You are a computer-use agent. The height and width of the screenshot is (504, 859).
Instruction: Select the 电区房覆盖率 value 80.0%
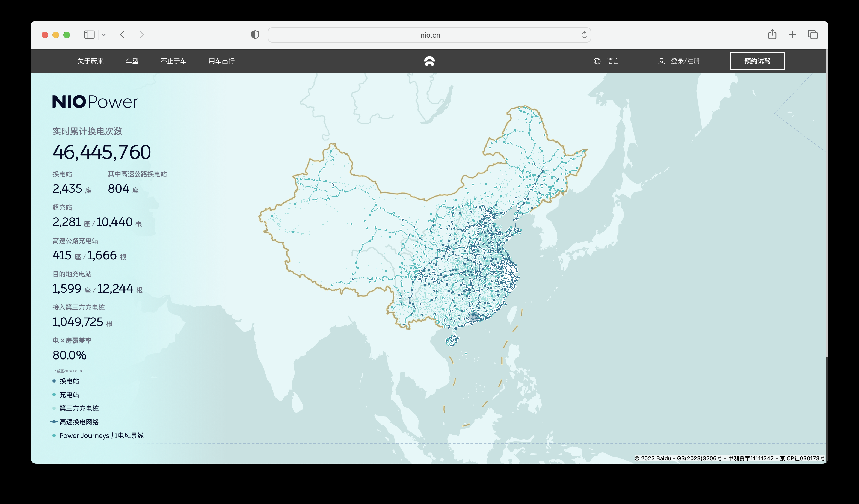tap(70, 355)
